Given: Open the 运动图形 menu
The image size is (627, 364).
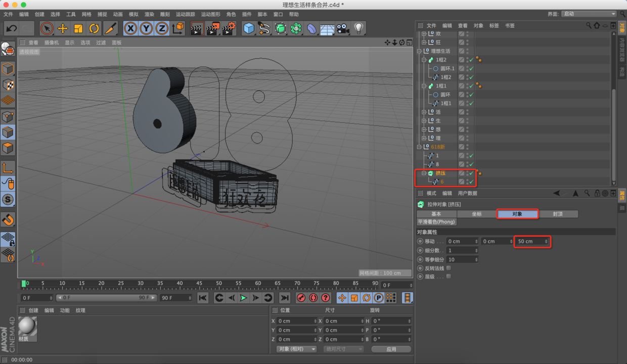Looking at the screenshot, I should (x=210, y=14).
